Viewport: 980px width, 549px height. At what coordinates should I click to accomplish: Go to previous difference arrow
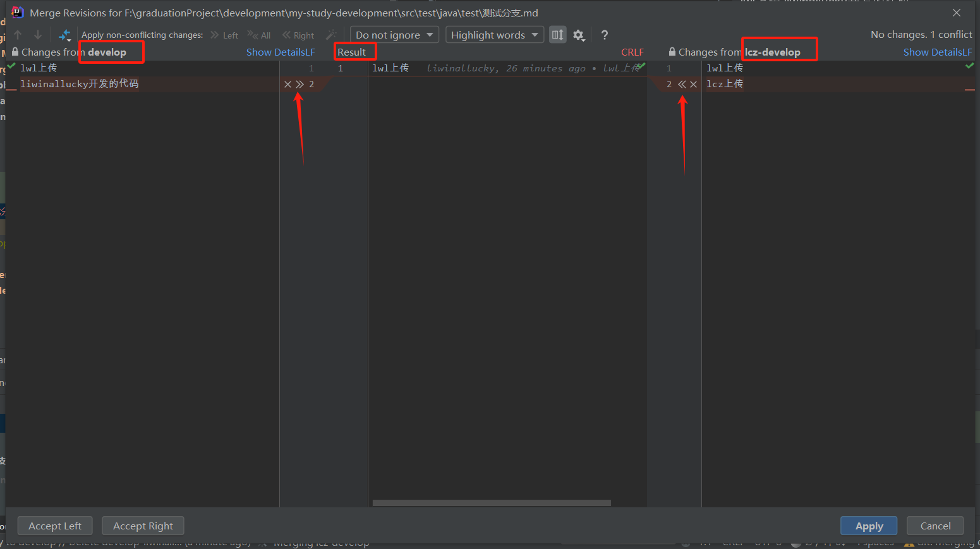(18, 35)
